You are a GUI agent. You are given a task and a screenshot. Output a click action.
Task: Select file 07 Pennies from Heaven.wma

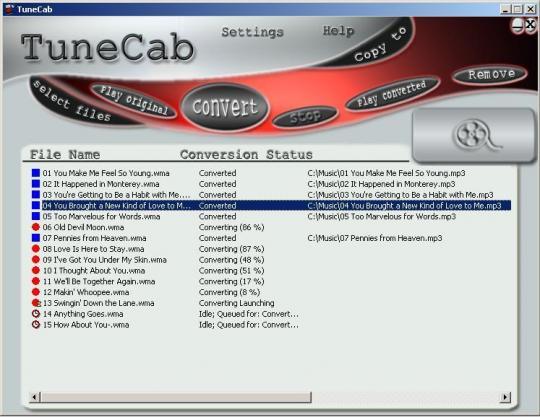click(x=94, y=238)
